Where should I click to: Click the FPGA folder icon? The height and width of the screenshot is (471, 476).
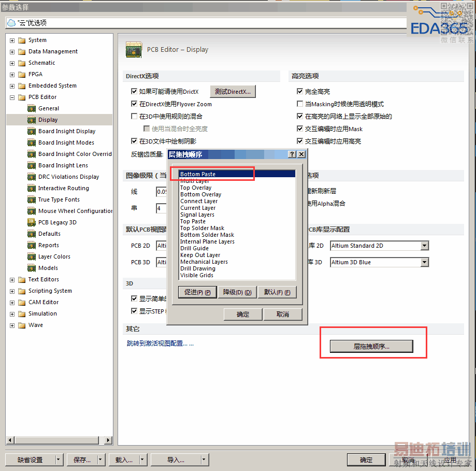tap(22, 75)
